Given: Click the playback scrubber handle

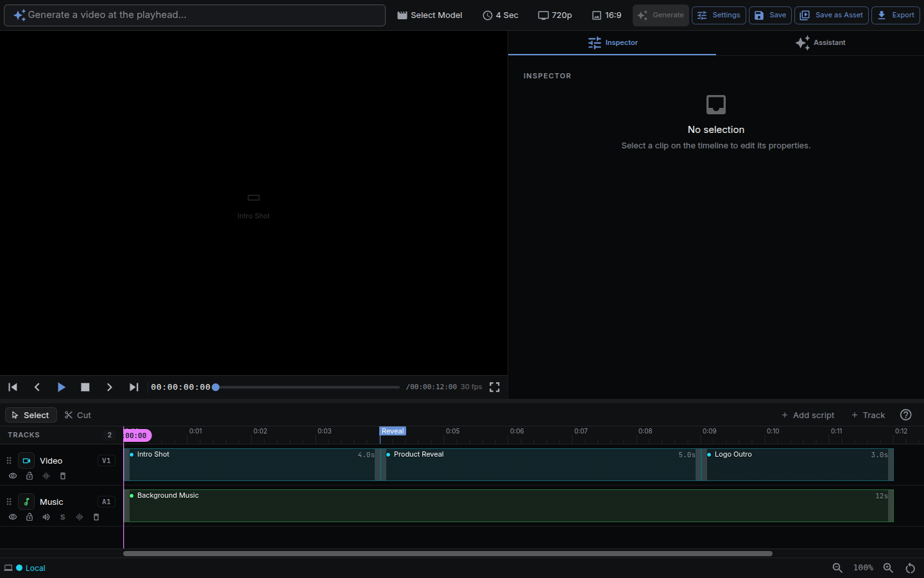Looking at the screenshot, I should [x=216, y=387].
